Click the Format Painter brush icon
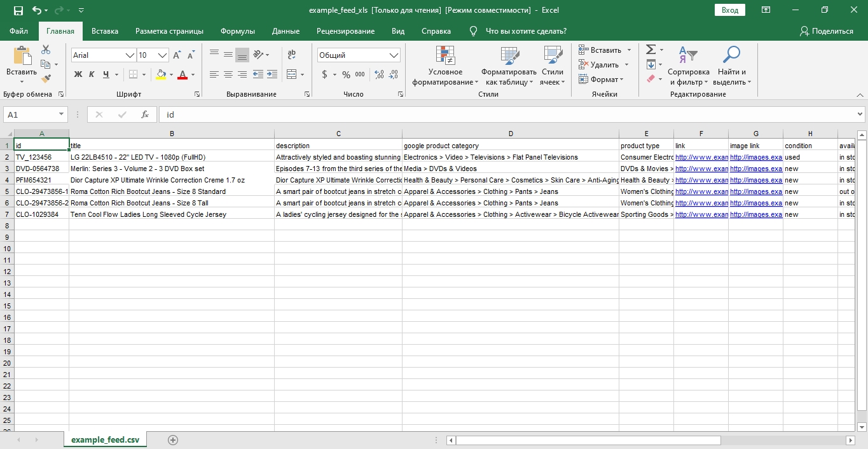This screenshot has height=449, width=868. point(46,78)
